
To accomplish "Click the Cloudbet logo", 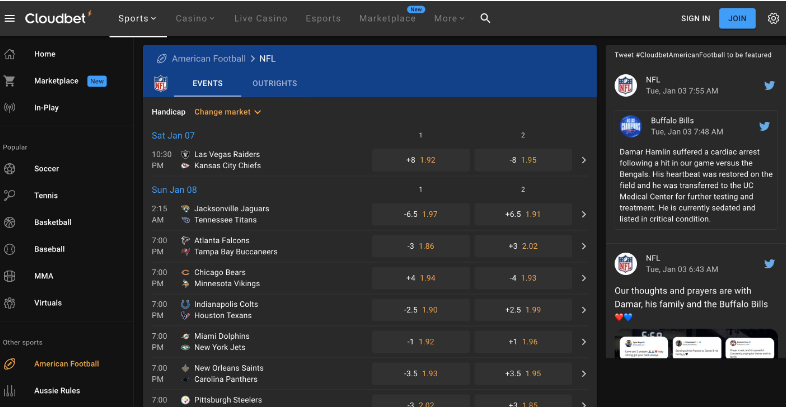I will (58, 18).
